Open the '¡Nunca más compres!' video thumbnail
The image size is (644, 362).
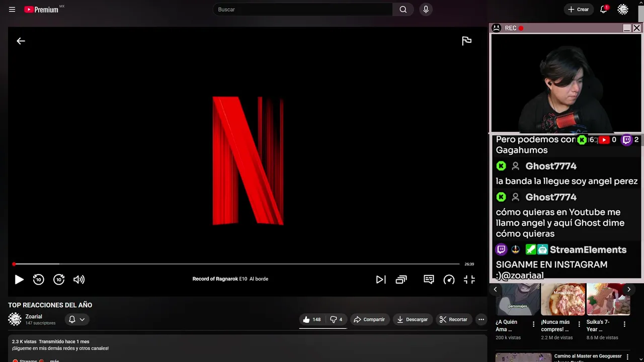click(563, 299)
